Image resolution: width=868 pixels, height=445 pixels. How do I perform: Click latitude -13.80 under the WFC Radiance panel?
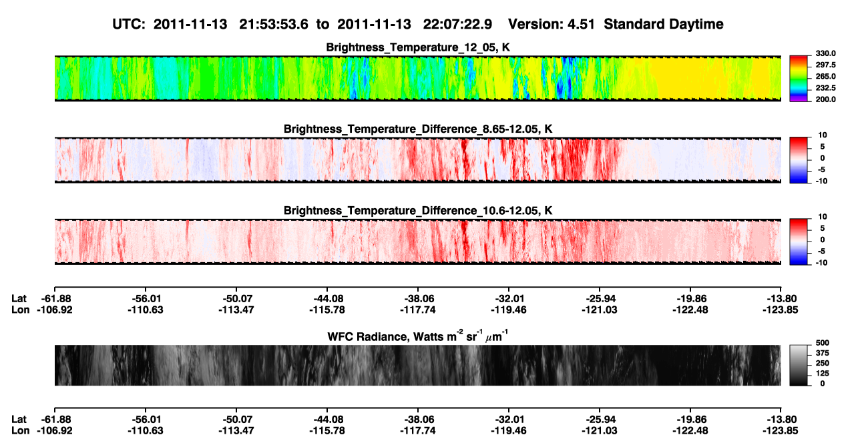781,420
